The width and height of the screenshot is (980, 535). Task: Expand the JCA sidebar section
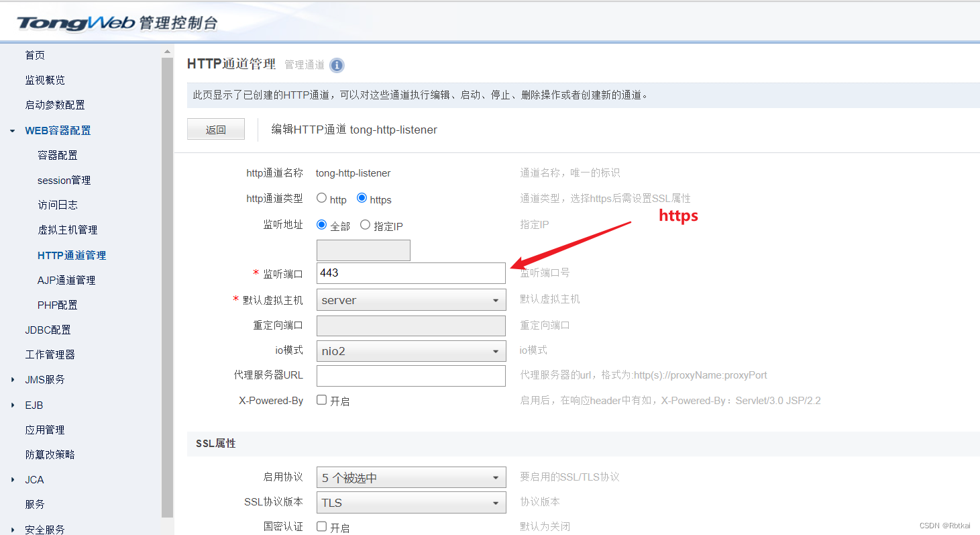click(x=13, y=480)
